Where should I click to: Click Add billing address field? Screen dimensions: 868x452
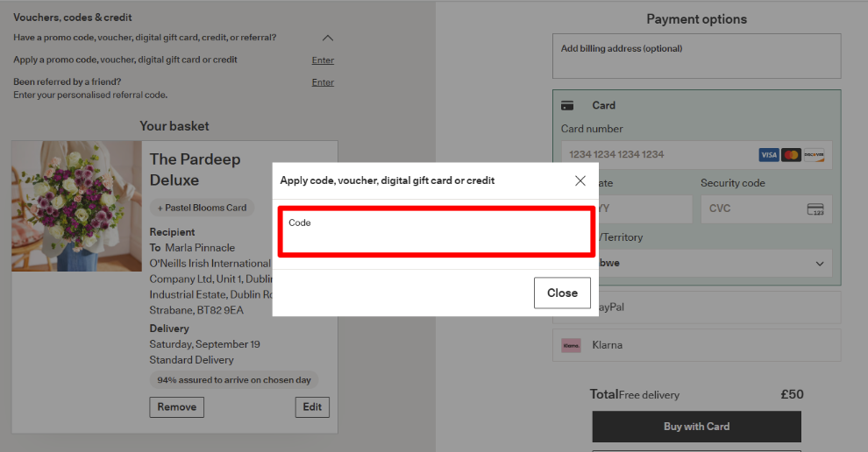tap(696, 56)
